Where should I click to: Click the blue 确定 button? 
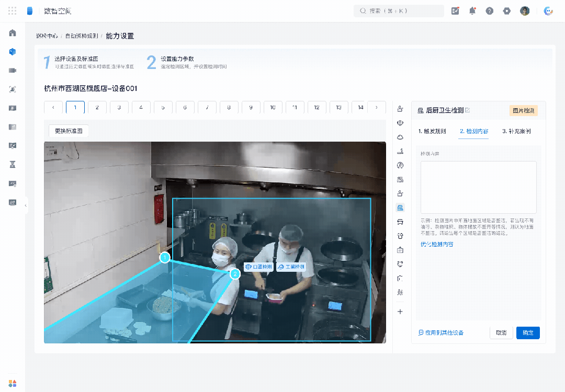point(528,332)
